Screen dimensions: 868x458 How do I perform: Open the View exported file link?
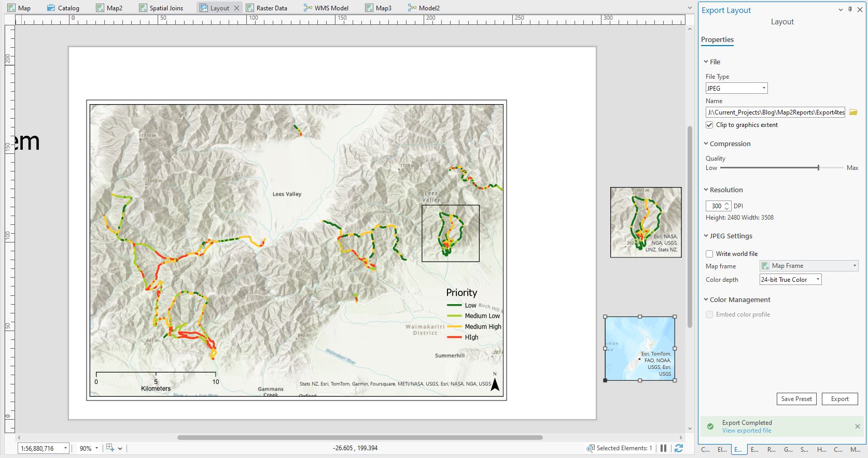click(746, 431)
